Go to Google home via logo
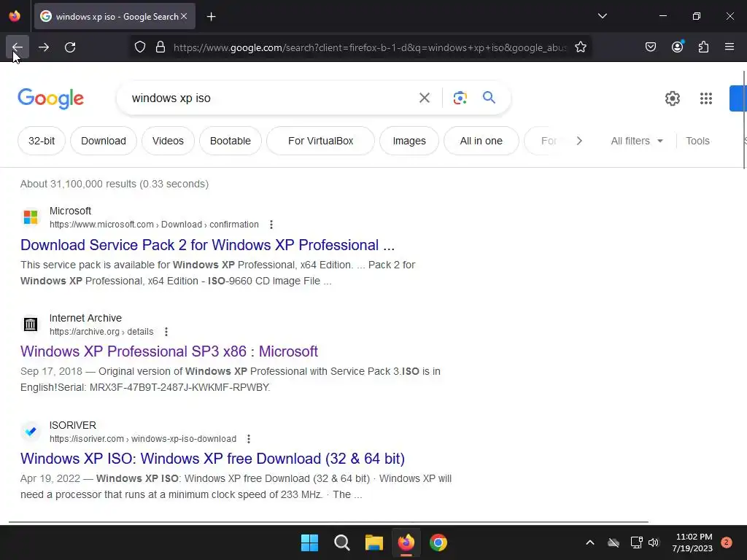 (51, 98)
